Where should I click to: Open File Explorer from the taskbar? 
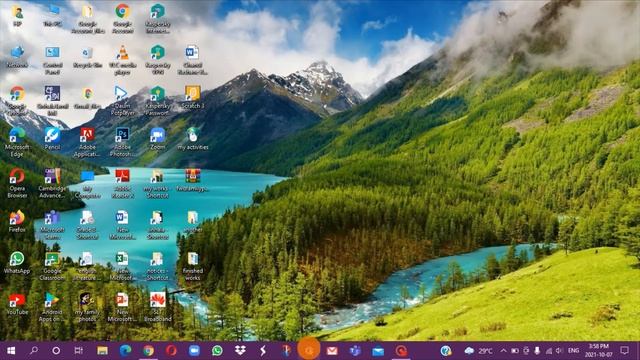point(102,351)
